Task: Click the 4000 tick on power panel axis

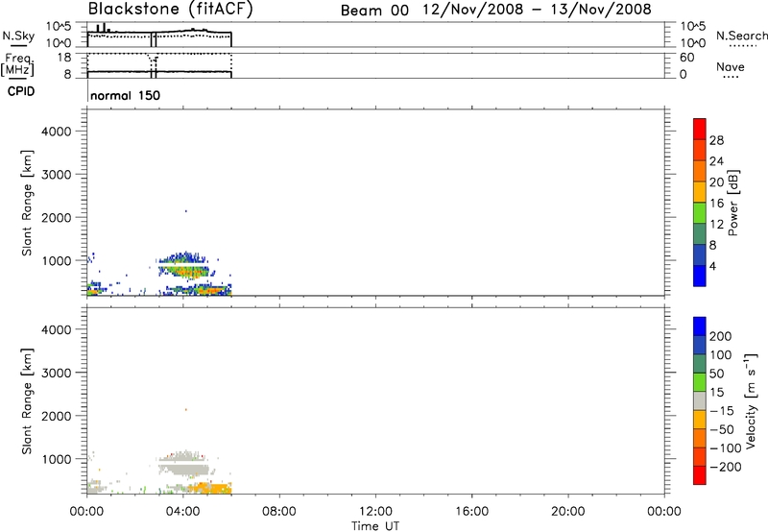Action: point(57,132)
